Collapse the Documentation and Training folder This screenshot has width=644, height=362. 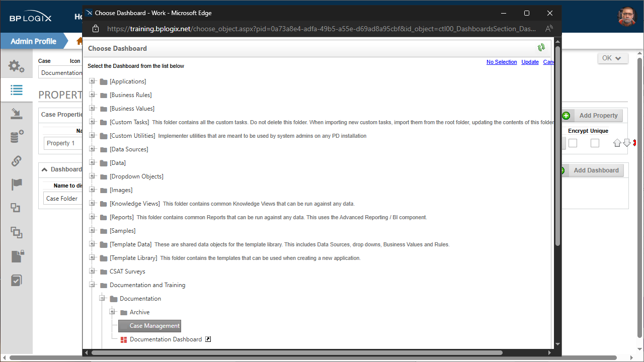[x=92, y=285]
